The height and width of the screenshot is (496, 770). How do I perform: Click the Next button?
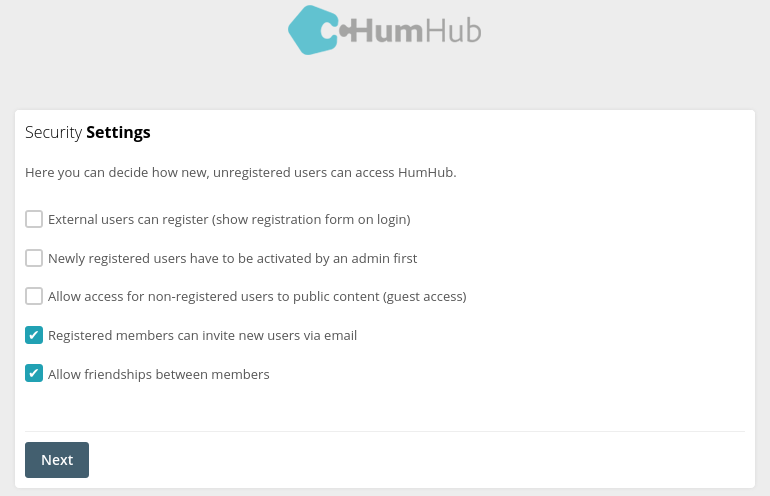(57, 460)
